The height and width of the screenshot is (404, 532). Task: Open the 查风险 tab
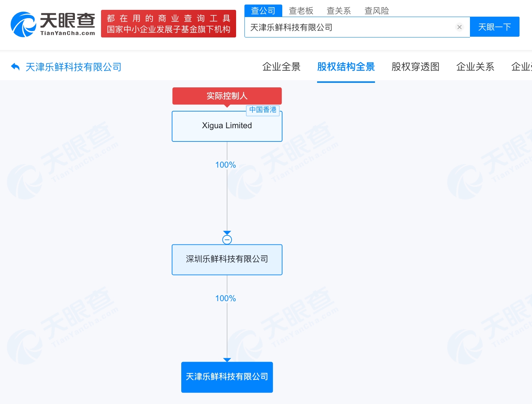point(376,10)
